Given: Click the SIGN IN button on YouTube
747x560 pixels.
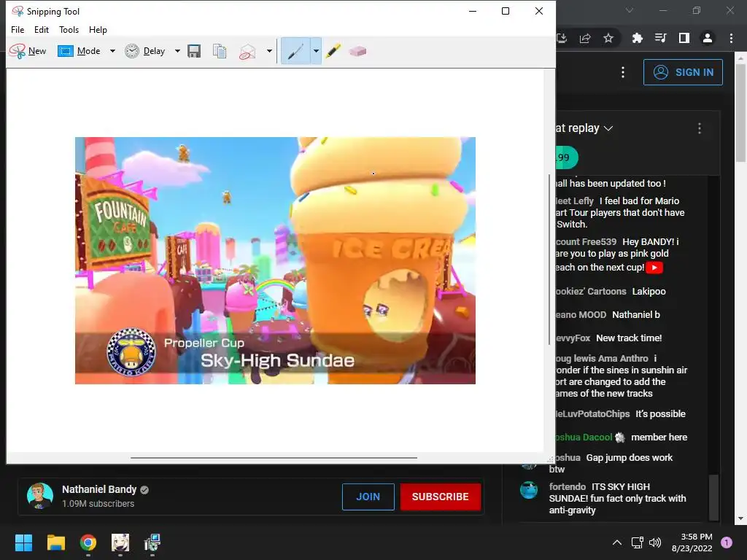Looking at the screenshot, I should tap(683, 72).
